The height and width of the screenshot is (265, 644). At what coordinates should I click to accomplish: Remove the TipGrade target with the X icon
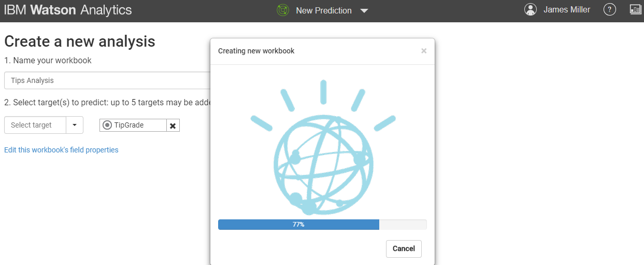click(173, 125)
